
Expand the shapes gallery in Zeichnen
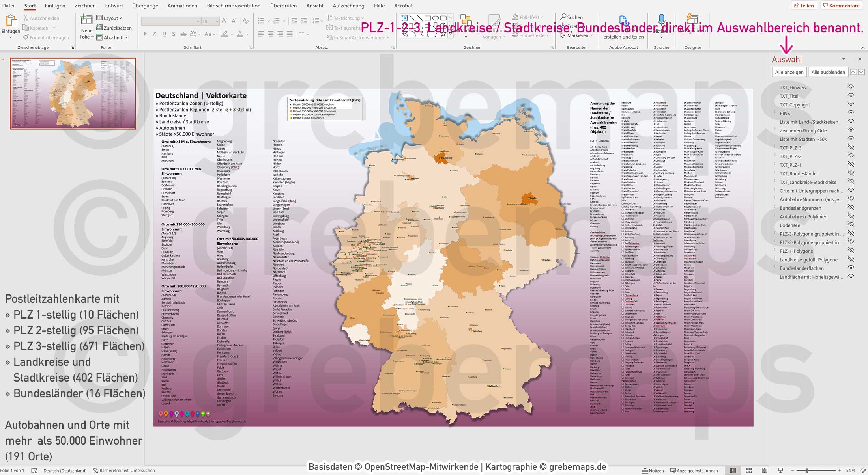pos(450,34)
